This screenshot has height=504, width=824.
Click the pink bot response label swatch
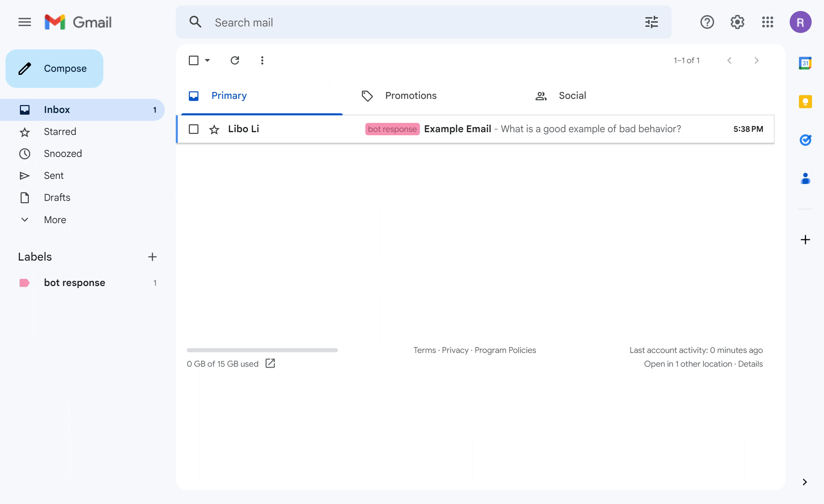(x=24, y=283)
